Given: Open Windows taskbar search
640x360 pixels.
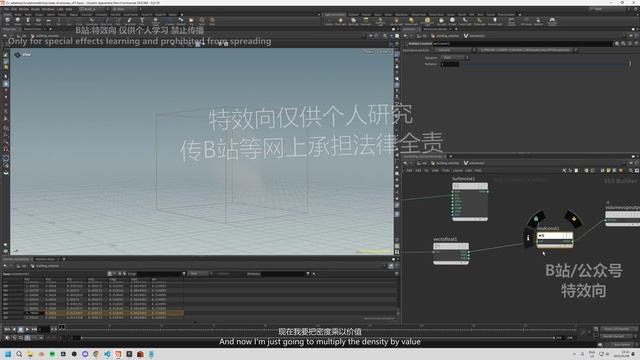Looking at the screenshot, I should point(19,354).
